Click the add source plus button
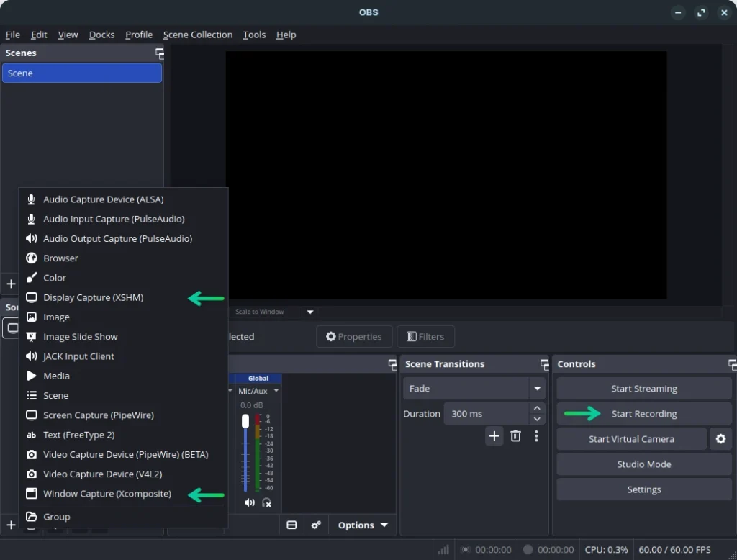Screen dimensions: 737x560 pyautogui.click(x=12, y=525)
